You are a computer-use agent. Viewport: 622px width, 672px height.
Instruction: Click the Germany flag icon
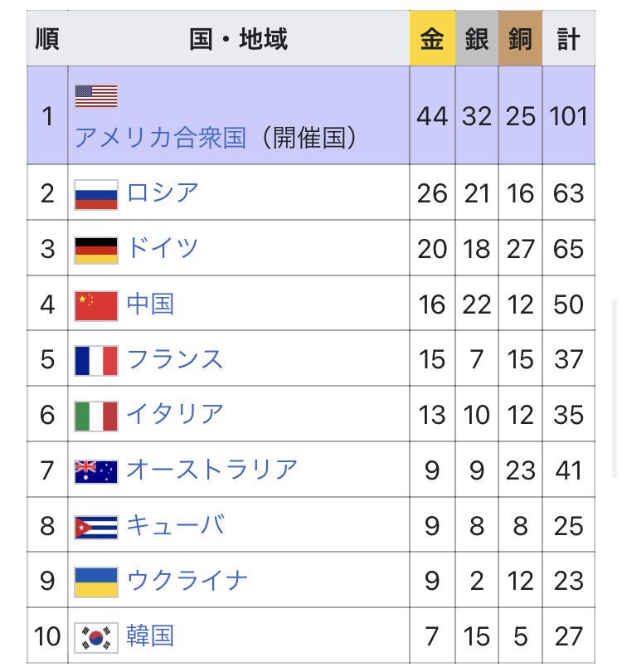click(x=96, y=251)
